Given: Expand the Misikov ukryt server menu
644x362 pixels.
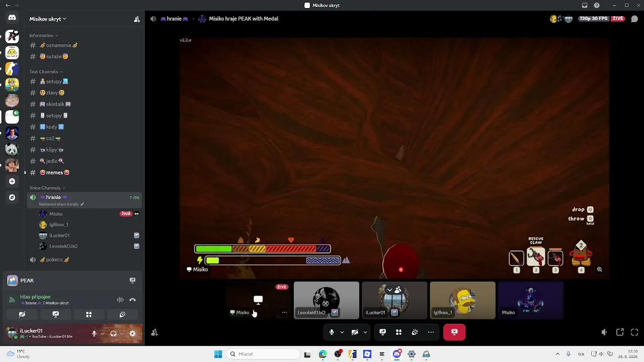Looking at the screenshot, I should click(x=48, y=19).
